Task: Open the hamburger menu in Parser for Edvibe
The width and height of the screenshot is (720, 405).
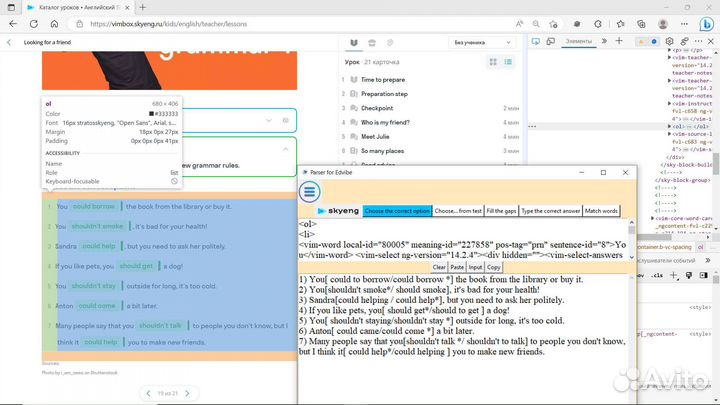Action: (309, 192)
